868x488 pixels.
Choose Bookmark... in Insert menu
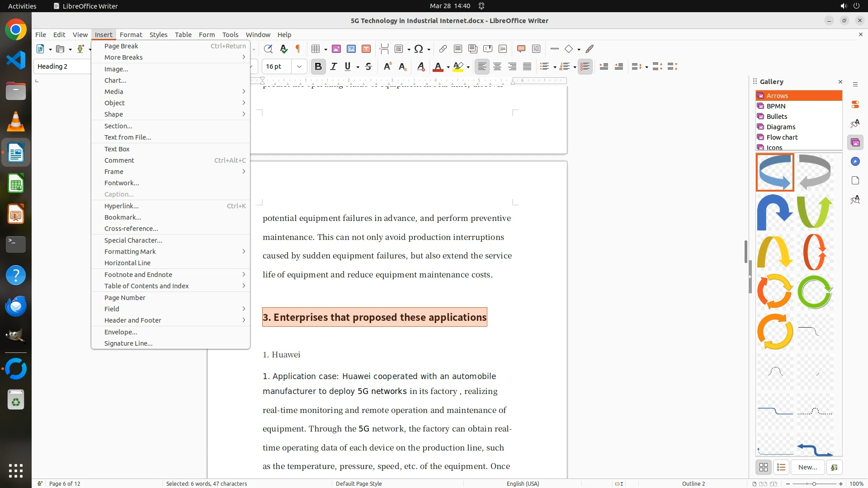tap(123, 217)
